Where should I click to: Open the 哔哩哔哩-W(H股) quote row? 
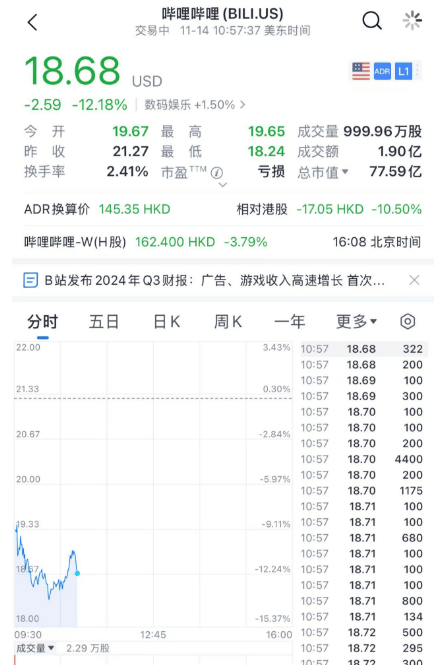click(223, 242)
